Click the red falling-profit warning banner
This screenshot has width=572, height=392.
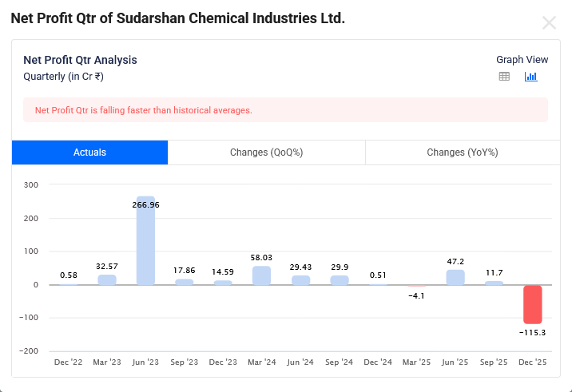click(x=285, y=110)
